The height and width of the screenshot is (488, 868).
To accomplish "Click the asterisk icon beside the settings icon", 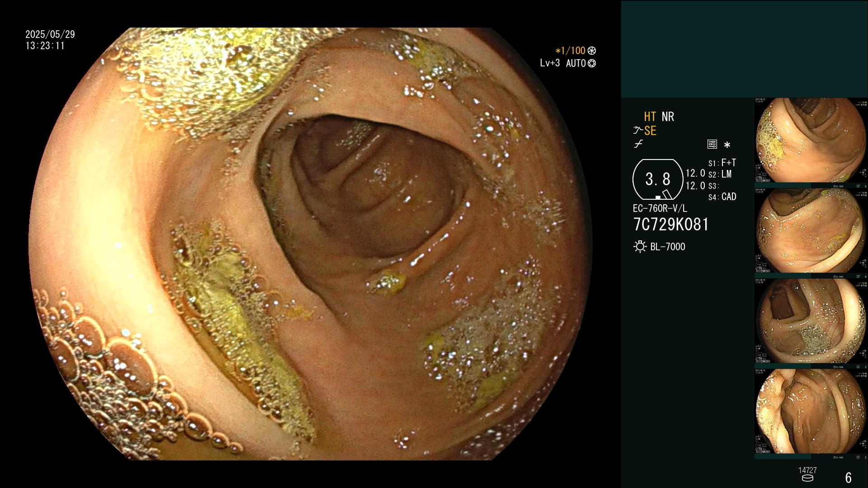I will (727, 145).
